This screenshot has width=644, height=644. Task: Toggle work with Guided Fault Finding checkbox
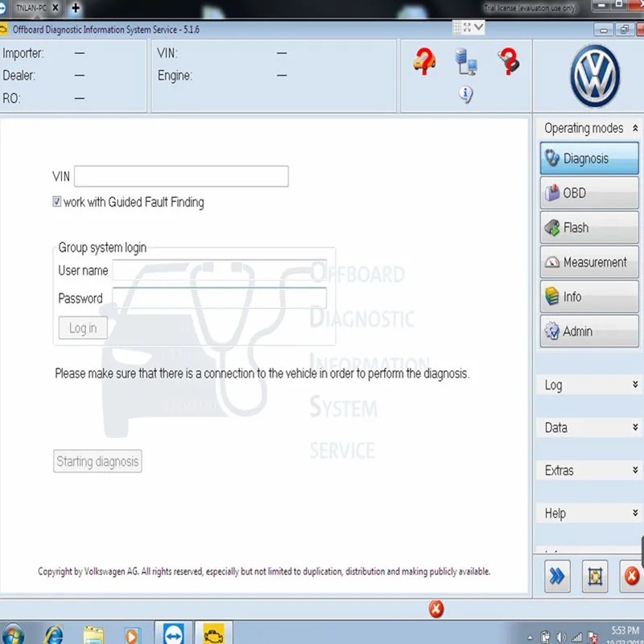[x=56, y=202]
